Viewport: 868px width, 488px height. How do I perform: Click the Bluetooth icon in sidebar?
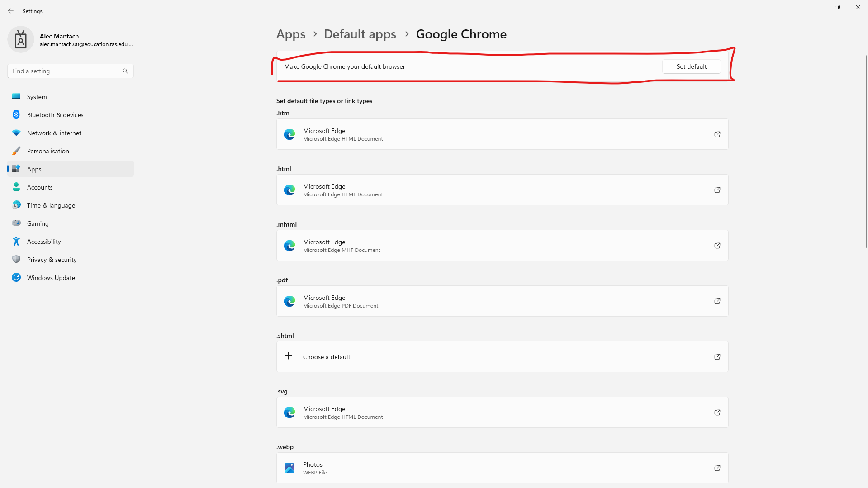click(16, 114)
